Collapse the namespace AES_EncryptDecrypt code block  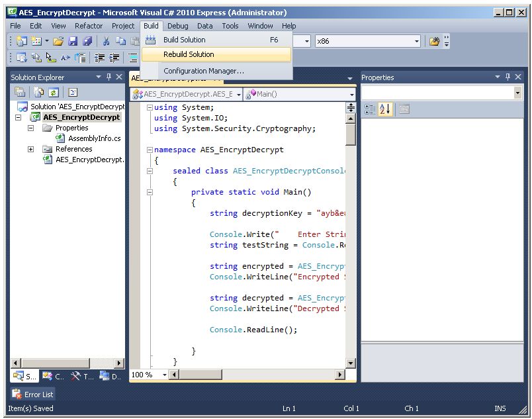150,150
